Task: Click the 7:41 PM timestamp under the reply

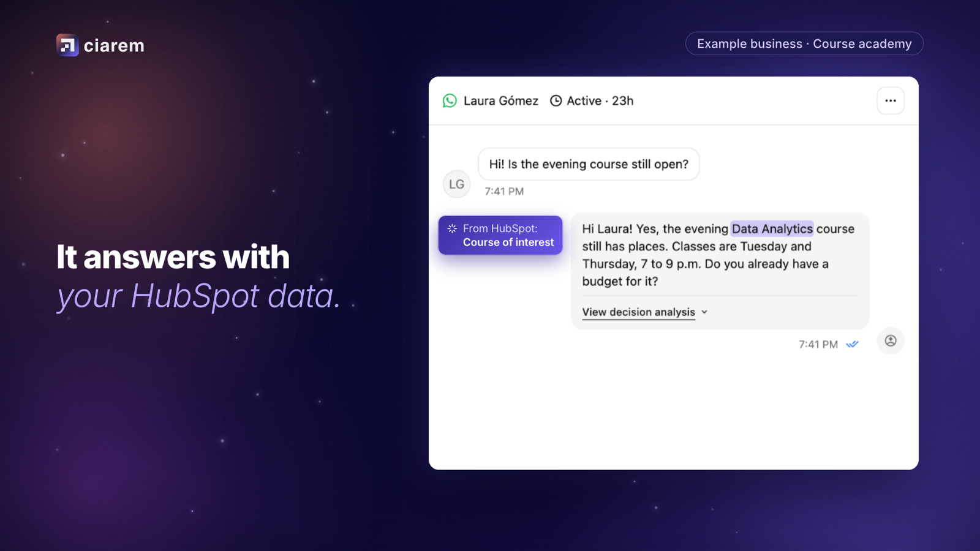Action: (818, 344)
